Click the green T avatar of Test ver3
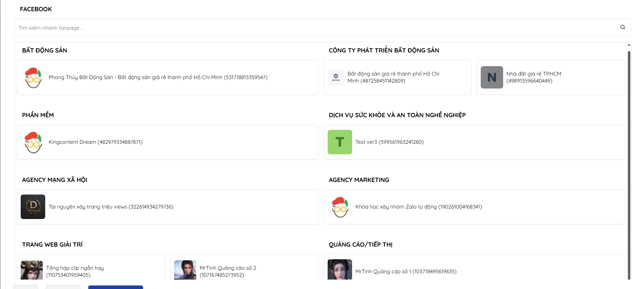The image size is (644, 289). pyautogui.click(x=340, y=142)
